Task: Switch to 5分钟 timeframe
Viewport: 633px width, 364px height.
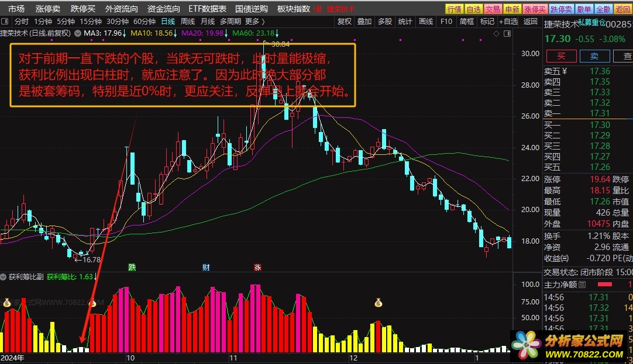Action: click(66, 22)
